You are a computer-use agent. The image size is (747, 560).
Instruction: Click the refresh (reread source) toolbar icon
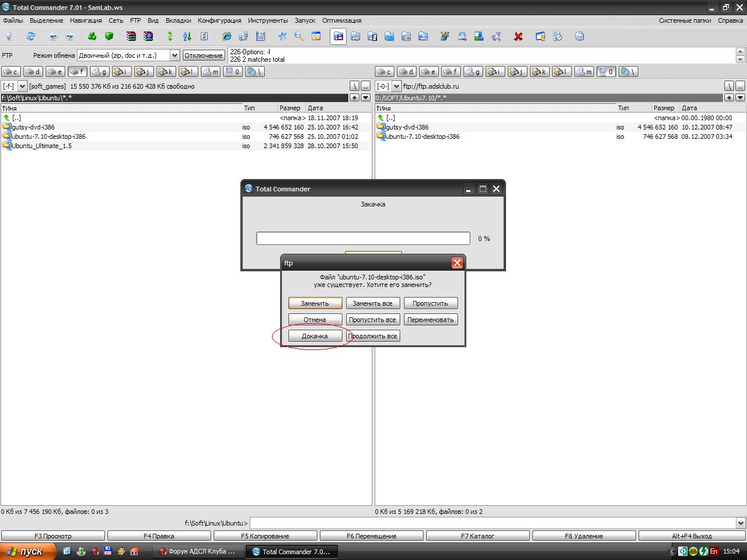click(30, 36)
